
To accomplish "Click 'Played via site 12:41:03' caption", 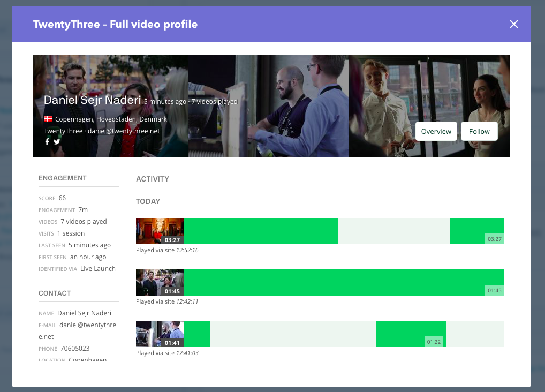I will pyautogui.click(x=167, y=353).
